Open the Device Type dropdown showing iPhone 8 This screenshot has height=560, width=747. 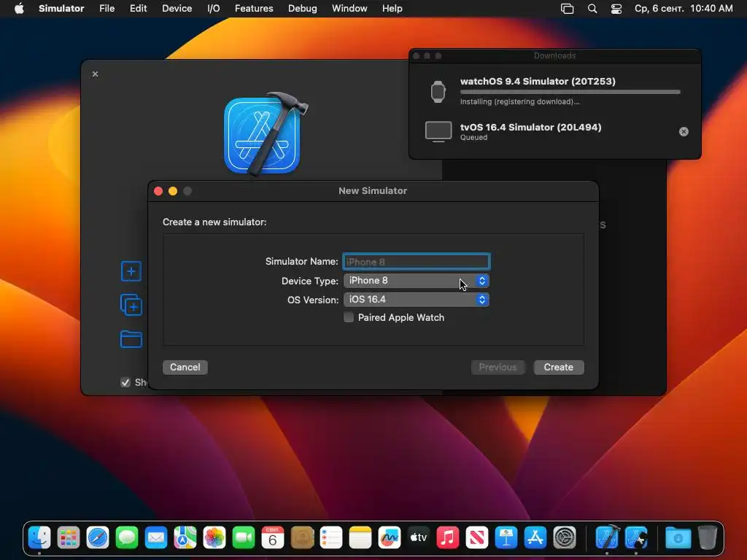417,281
